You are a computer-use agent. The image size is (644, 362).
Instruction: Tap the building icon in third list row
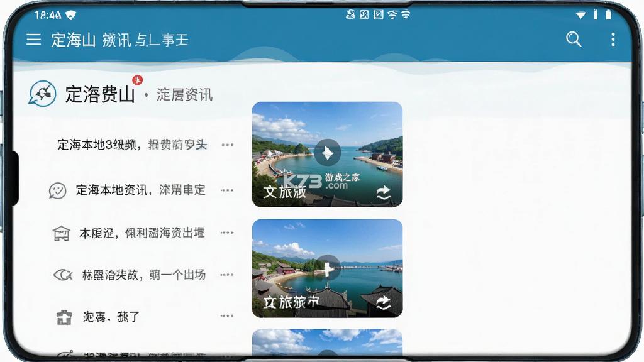[x=61, y=233]
